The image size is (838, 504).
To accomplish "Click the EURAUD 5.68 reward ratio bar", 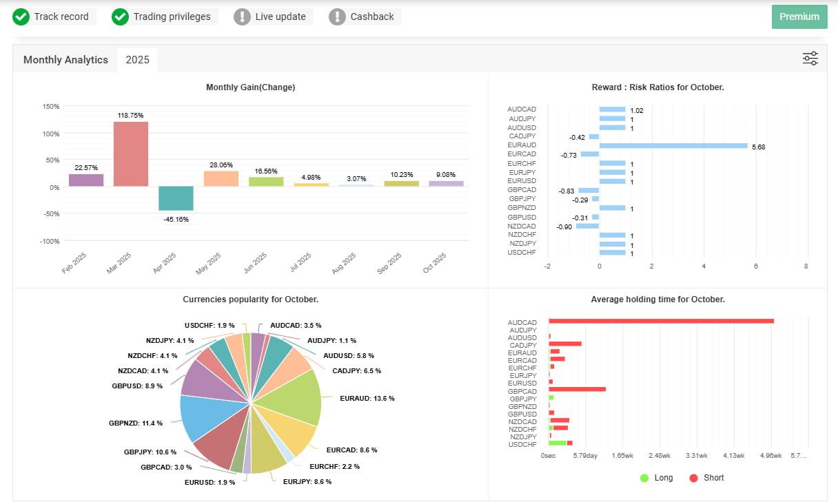I will (x=673, y=146).
